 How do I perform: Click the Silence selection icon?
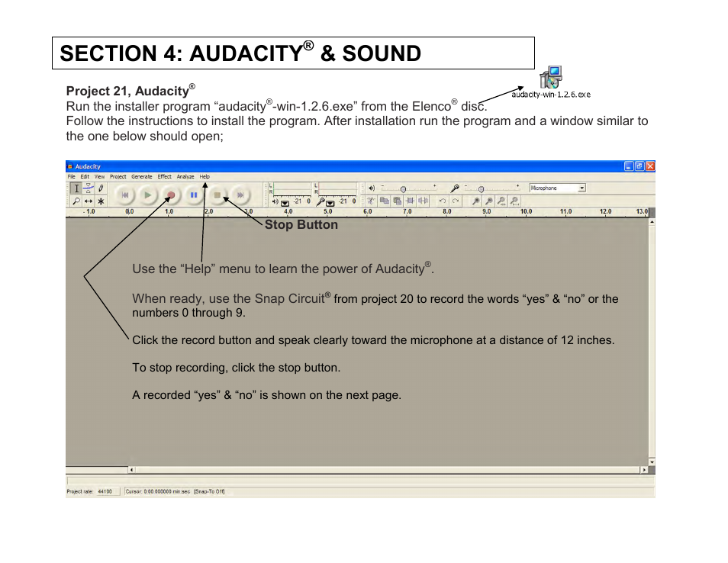click(423, 201)
